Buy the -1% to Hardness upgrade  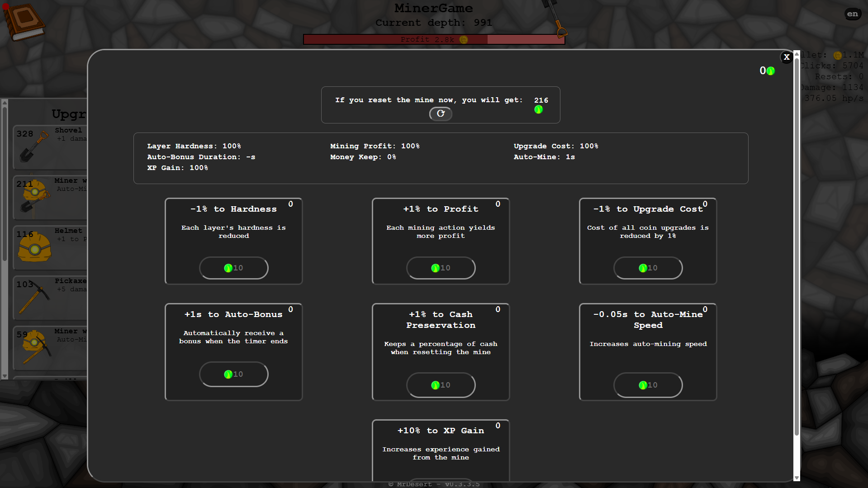tap(233, 268)
